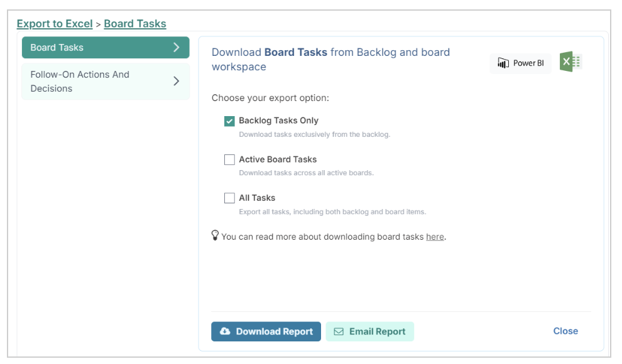Expand the Board Tasks chevron arrow
Screen dimensions: 622x364
[177, 48]
